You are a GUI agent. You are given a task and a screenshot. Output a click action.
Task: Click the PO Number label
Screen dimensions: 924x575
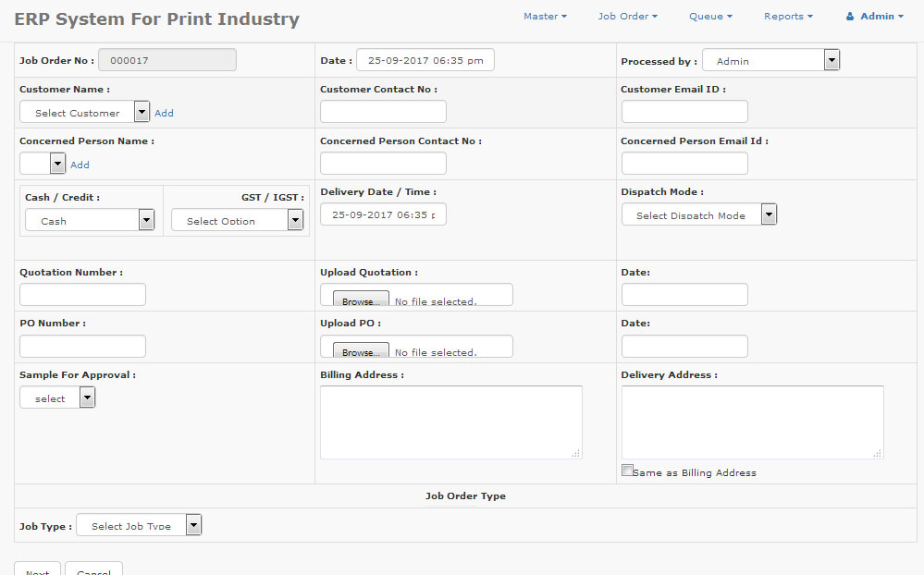[x=53, y=324]
